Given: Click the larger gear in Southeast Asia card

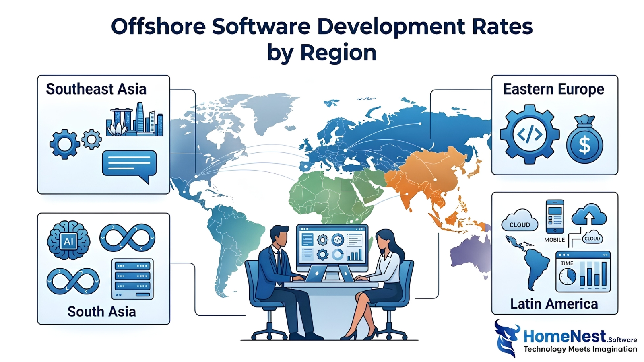Looking at the screenshot, I should click(x=64, y=144).
